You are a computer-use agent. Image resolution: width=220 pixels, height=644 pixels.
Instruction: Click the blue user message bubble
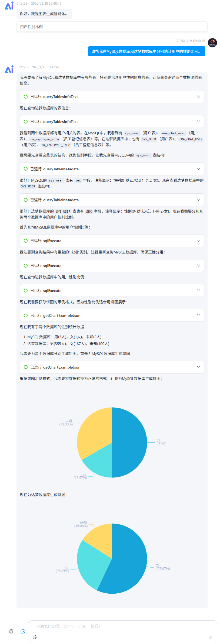146,51
